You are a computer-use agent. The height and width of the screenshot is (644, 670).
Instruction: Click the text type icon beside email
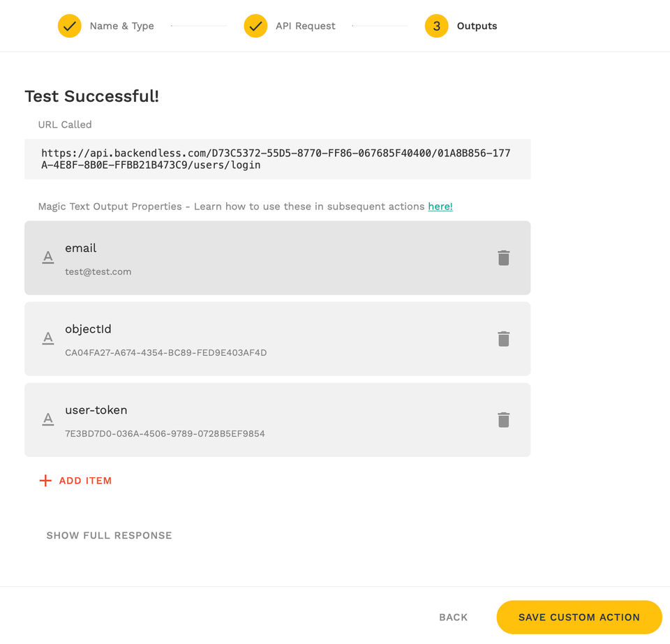click(x=48, y=258)
